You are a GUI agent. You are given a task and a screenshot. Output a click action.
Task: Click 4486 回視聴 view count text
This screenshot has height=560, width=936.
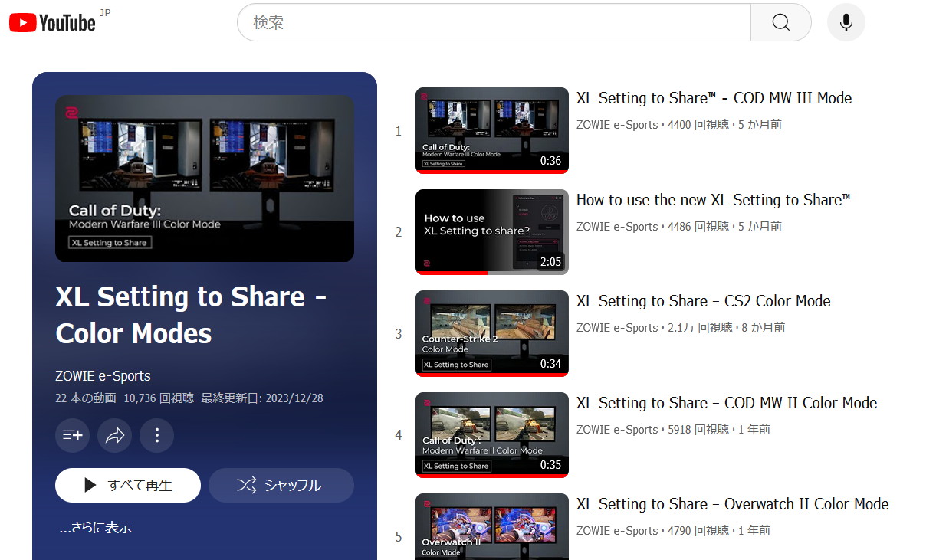coord(698,227)
